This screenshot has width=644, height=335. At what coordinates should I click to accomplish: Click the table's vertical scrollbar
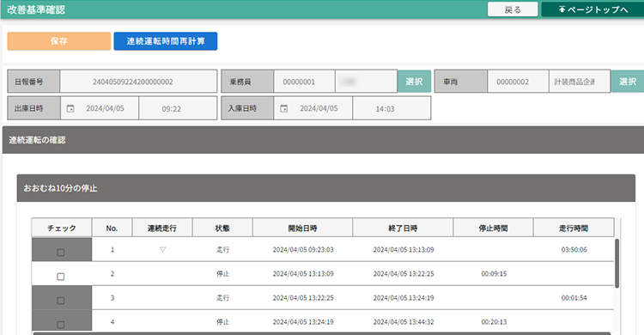617,263
